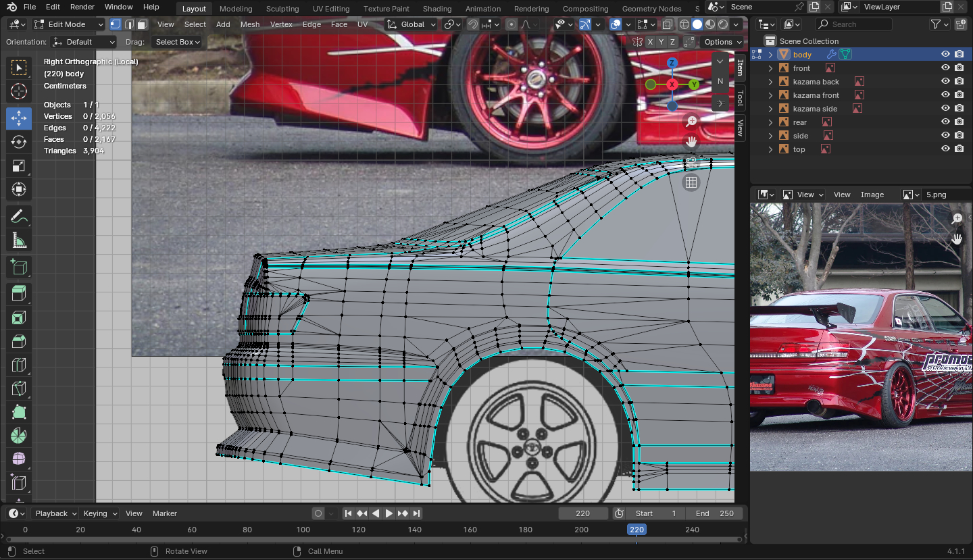Viewport: 973px width, 560px height.
Task: Open the Edit Mode dropdown
Action: click(68, 24)
